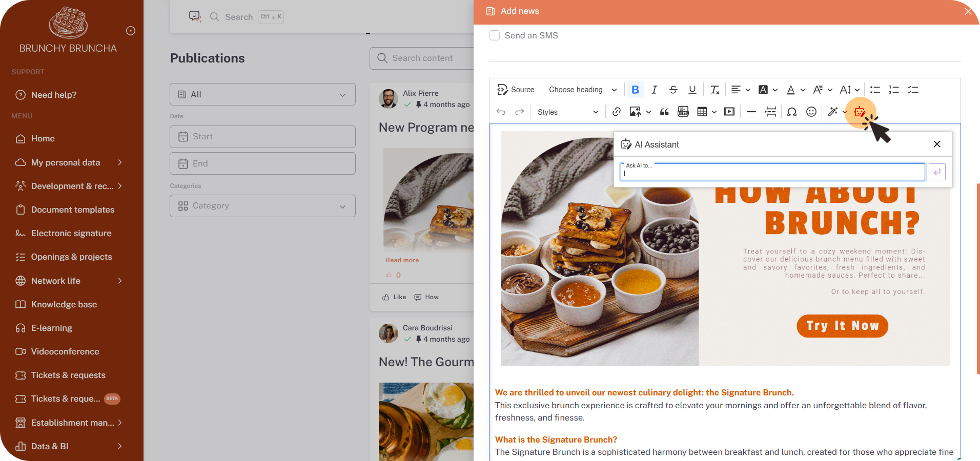The image size is (980, 461).
Task: Click the Ask AI input field
Action: [x=772, y=173]
